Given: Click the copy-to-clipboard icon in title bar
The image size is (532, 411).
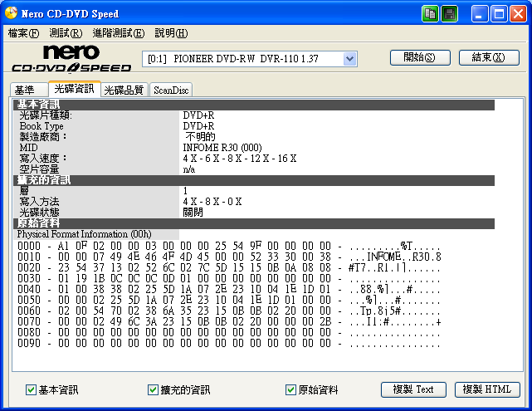Looking at the screenshot, I should (x=430, y=14).
